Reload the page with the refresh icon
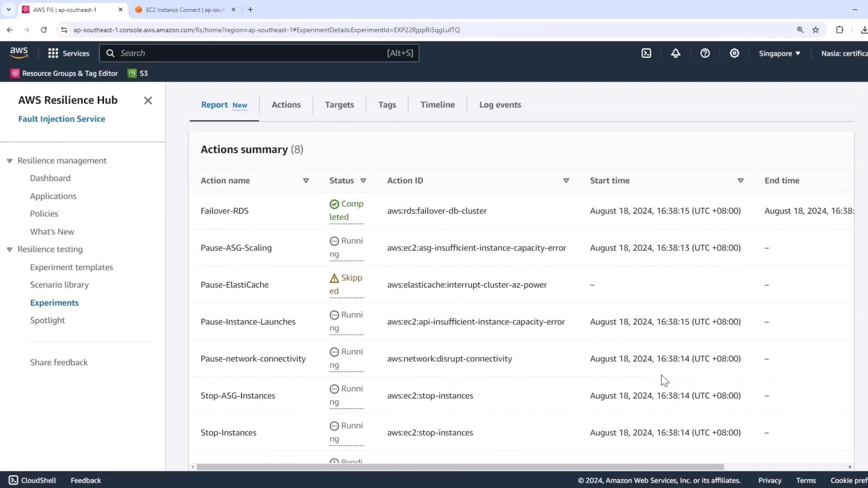This screenshot has width=868, height=488. (44, 30)
